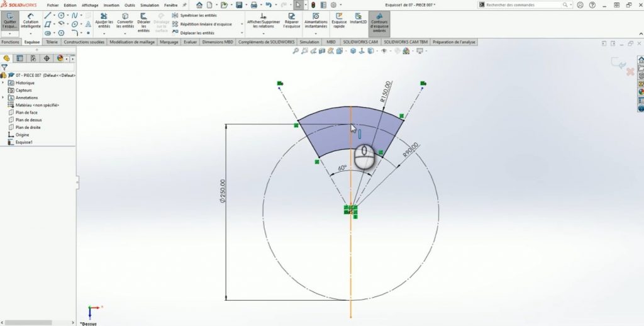
Task: Click the Symétriser les entités mirror tool
Action: pos(197,15)
